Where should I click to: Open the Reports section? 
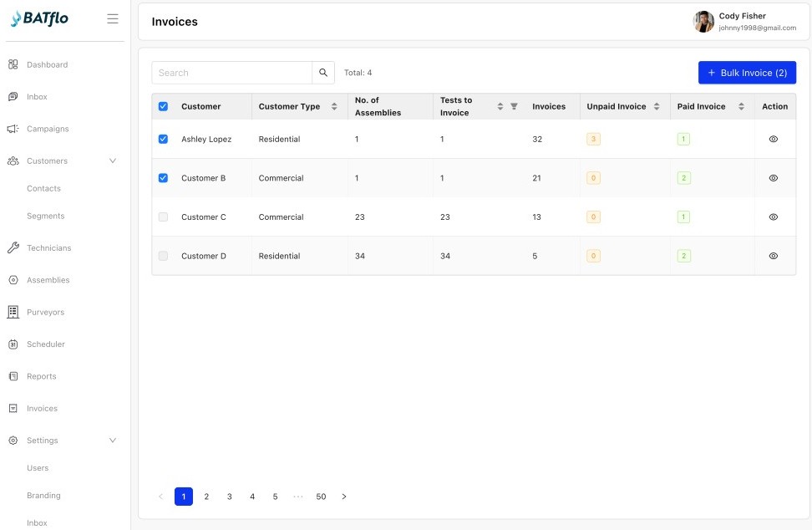click(x=40, y=376)
